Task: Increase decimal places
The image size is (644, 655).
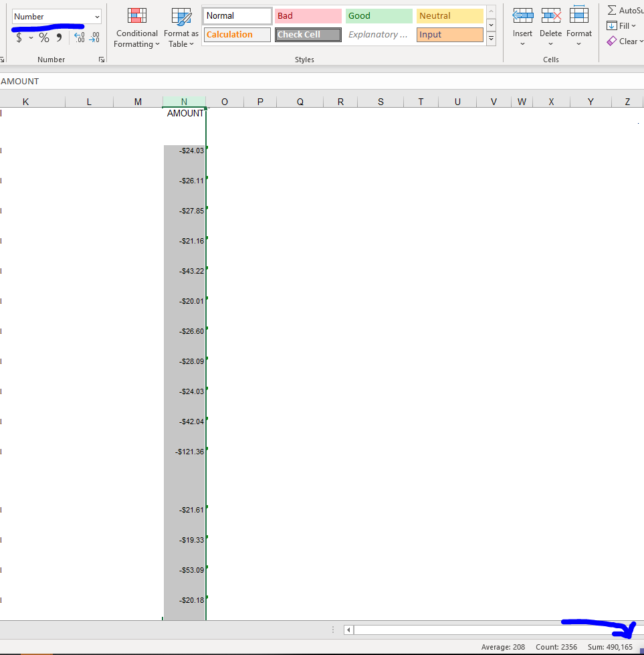Action: (x=79, y=37)
